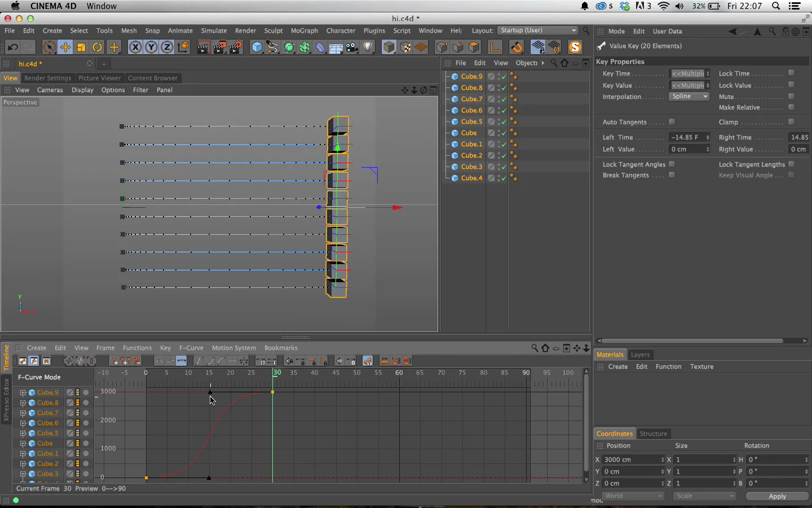812x508 pixels.
Task: Click the Apply button in Coordinates
Action: point(777,496)
